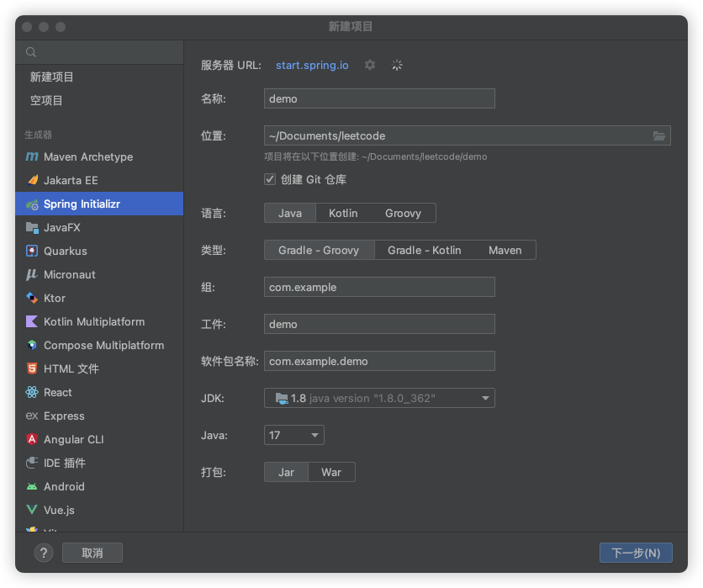The height and width of the screenshot is (588, 703).
Task: Click the Android robot icon
Action: point(32,487)
